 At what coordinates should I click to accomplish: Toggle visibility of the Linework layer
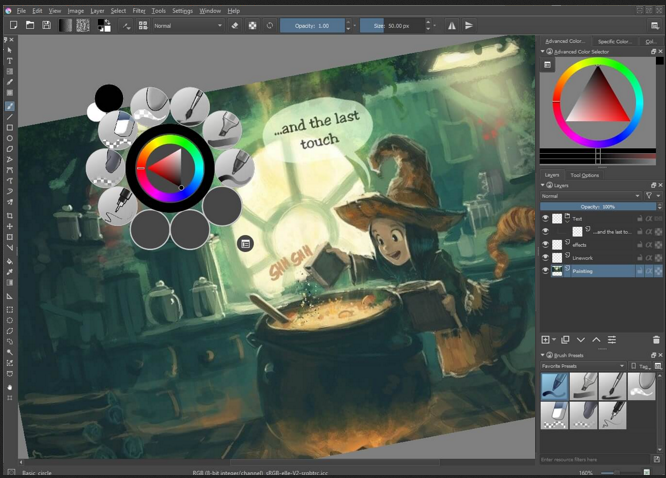tap(546, 257)
